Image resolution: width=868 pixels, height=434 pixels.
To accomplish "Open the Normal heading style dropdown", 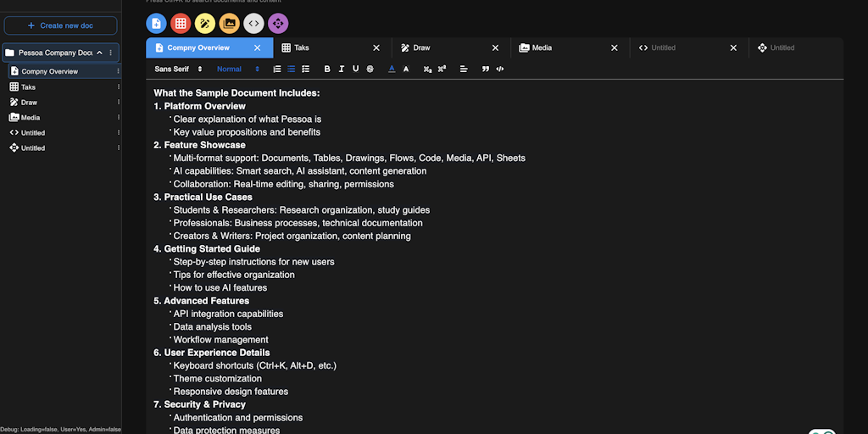I will coord(238,70).
